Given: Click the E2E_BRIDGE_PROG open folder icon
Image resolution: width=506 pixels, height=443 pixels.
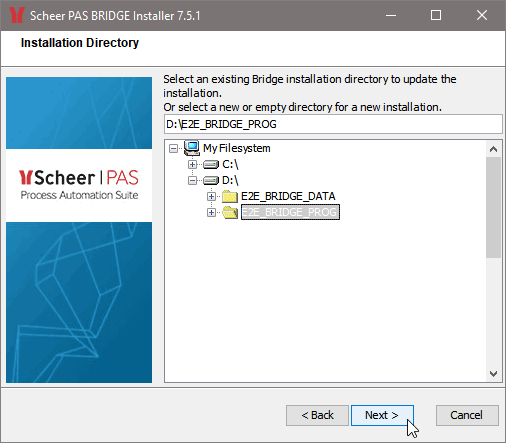Looking at the screenshot, I should pos(230,212).
